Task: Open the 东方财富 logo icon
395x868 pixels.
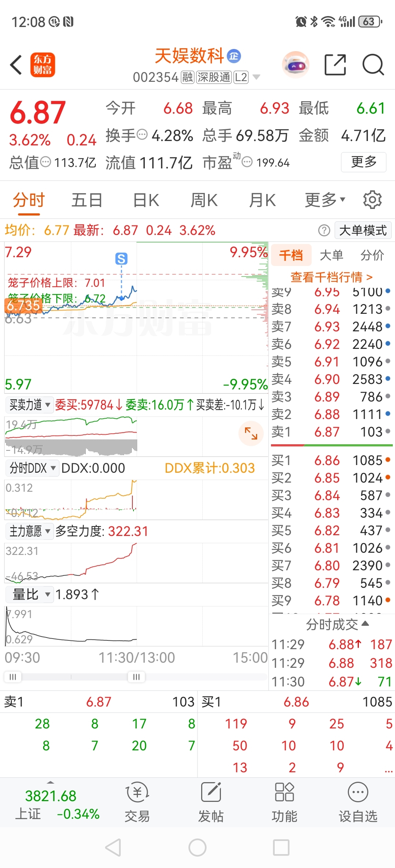Action: [x=43, y=65]
